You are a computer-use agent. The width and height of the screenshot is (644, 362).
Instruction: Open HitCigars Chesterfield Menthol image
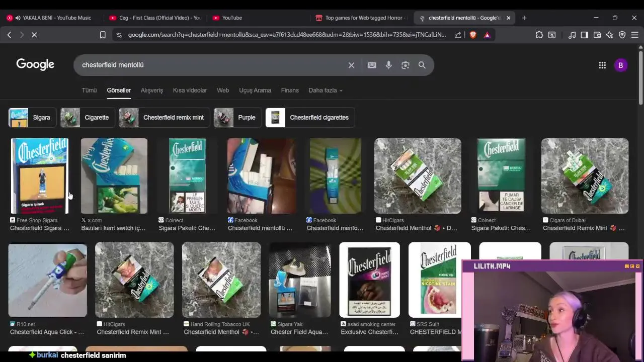pos(418,176)
